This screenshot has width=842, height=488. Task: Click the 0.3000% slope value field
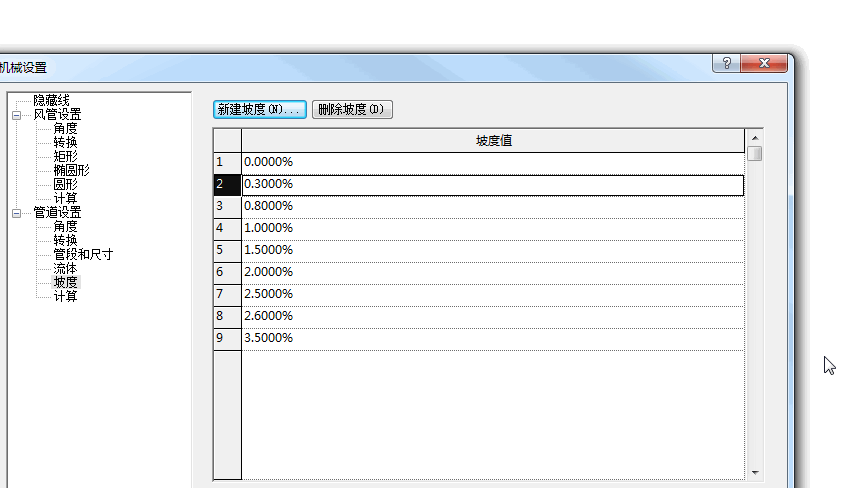click(493, 185)
